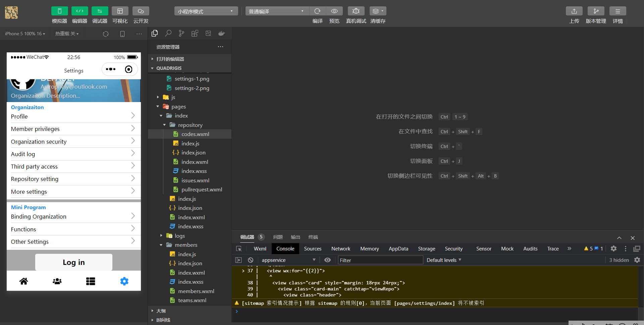Open search icon in editor sidebar

168,33
